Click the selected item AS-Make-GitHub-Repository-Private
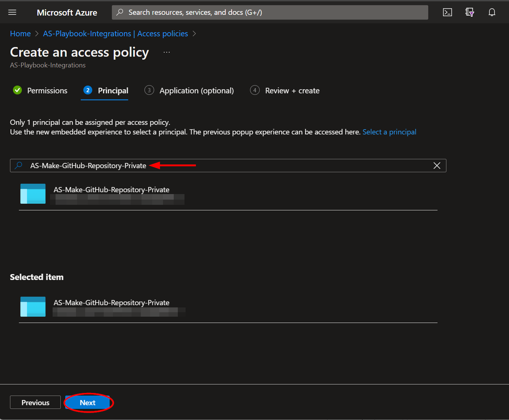This screenshot has width=509, height=420. click(228, 307)
